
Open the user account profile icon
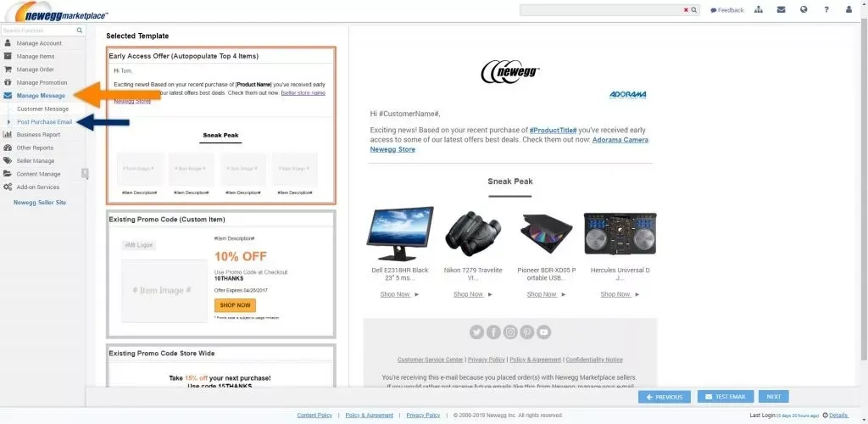point(849,10)
